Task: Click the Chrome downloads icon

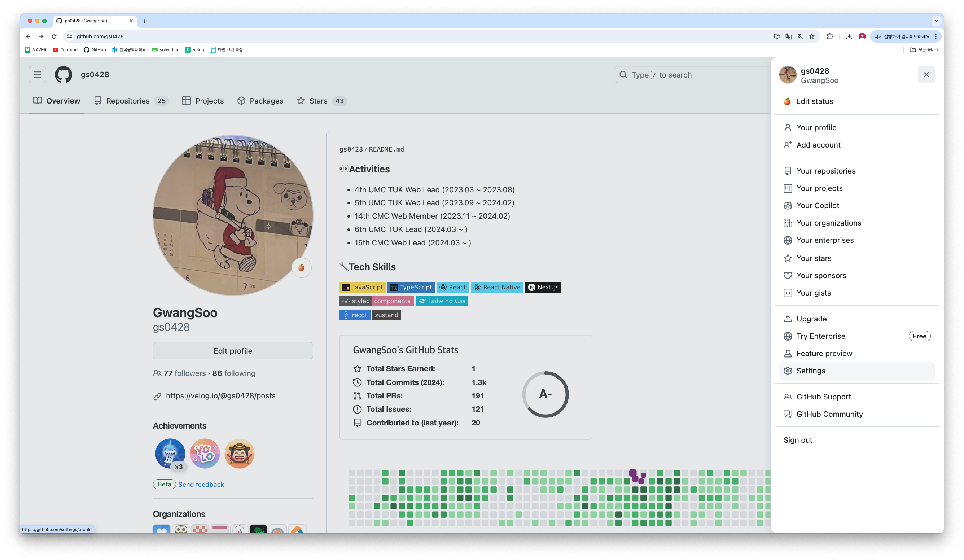Action: point(849,36)
